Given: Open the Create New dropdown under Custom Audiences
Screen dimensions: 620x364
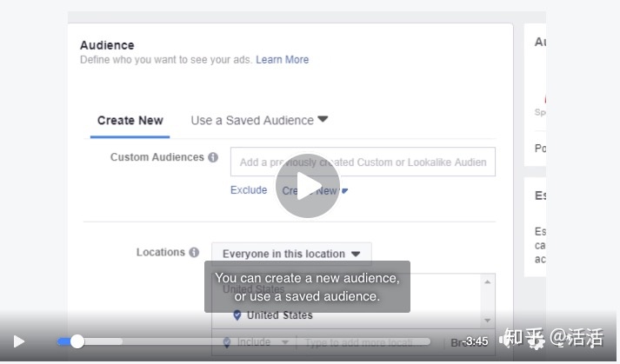Looking at the screenshot, I should (315, 191).
